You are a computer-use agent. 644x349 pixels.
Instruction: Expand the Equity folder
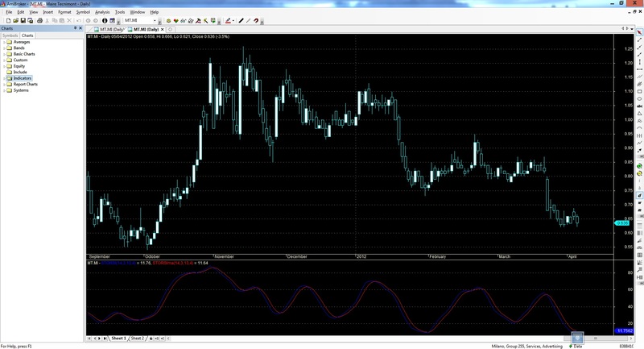(x=5, y=66)
